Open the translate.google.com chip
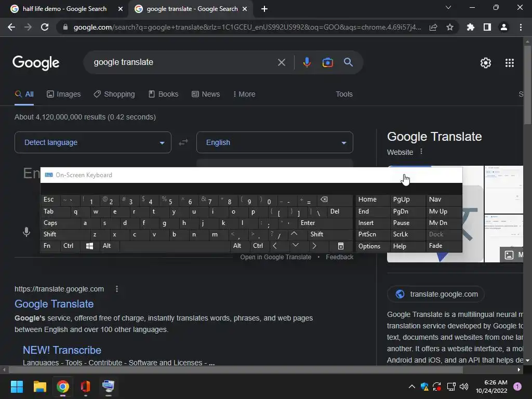The height and width of the screenshot is (399, 532). (x=436, y=294)
